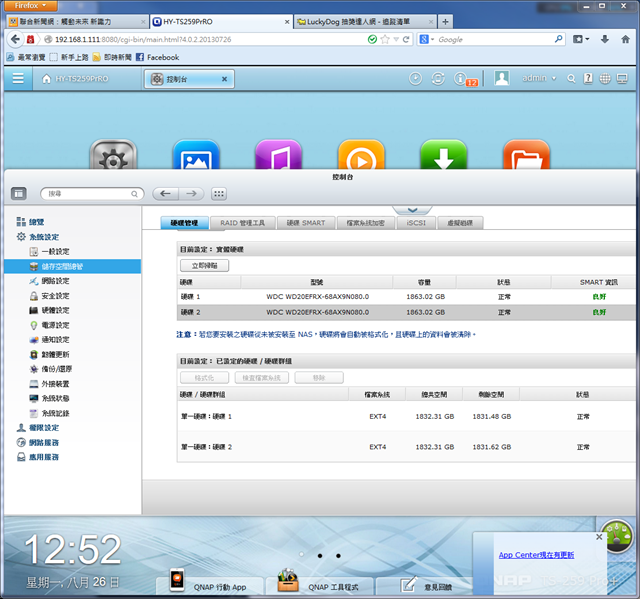The image size is (640, 599).
Task: Open the QNAP main menu hamburger icon
Action: (18, 78)
